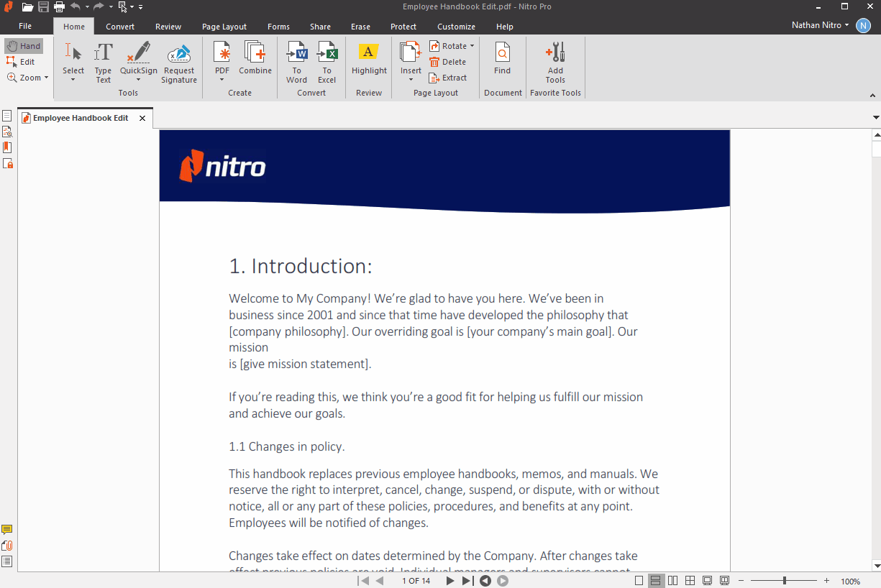Screen dimensions: 881x588
Task: Switch to the Convert ribbon tab
Action: click(x=119, y=26)
